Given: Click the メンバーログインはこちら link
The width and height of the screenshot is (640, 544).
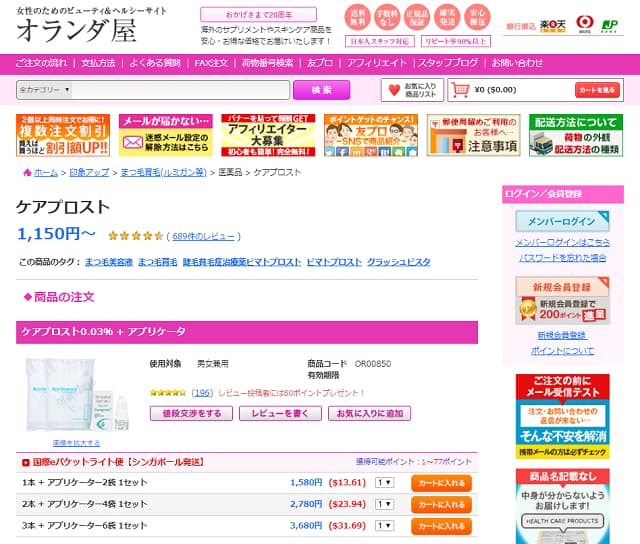Looking at the screenshot, I should (562, 242).
